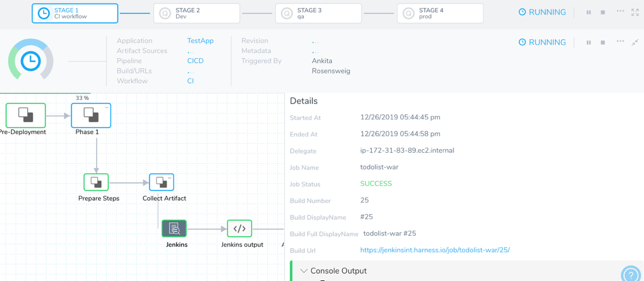Click Stage 1 running clock icon
The height and width of the screenshot is (281, 644).
pyautogui.click(x=44, y=14)
